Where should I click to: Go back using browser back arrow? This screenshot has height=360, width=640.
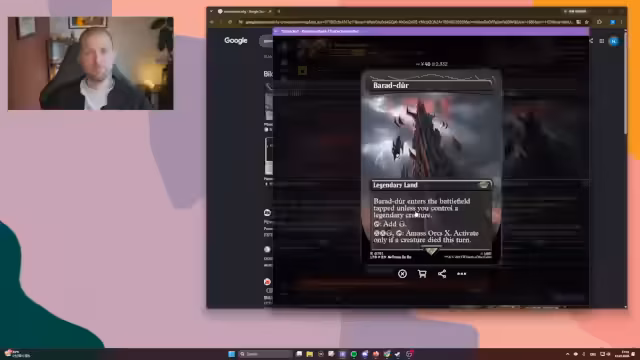(212, 22)
